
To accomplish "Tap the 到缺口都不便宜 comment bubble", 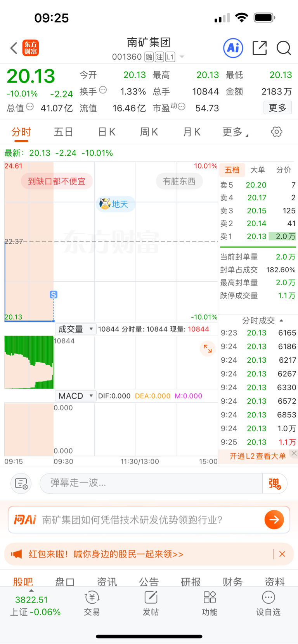I will (x=57, y=181).
